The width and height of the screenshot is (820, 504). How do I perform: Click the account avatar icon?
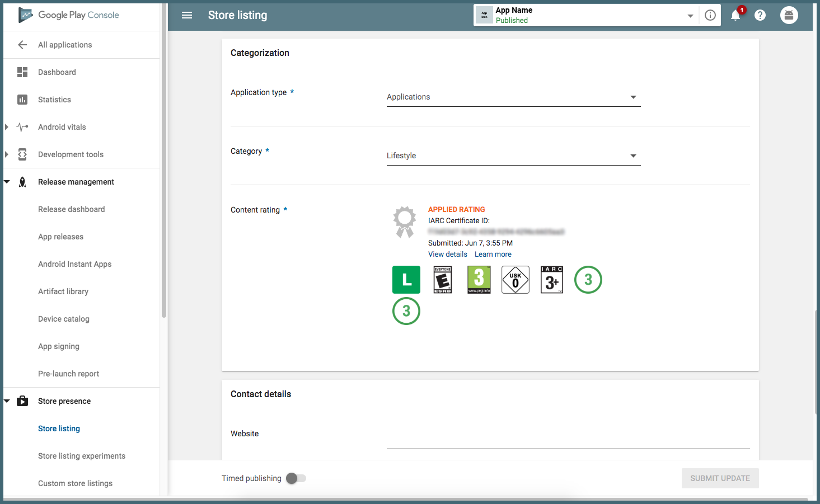[x=789, y=15]
